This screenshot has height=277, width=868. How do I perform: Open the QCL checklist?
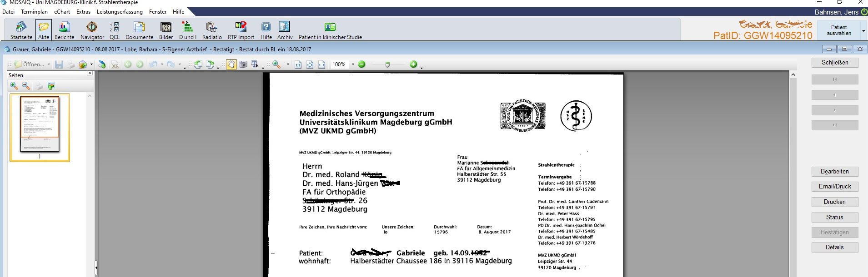coord(115,30)
